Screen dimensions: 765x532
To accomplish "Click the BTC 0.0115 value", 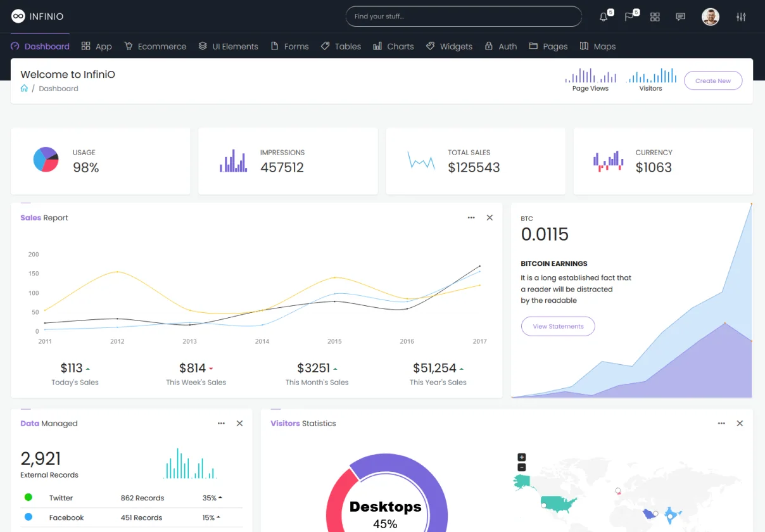I will coord(545,234).
